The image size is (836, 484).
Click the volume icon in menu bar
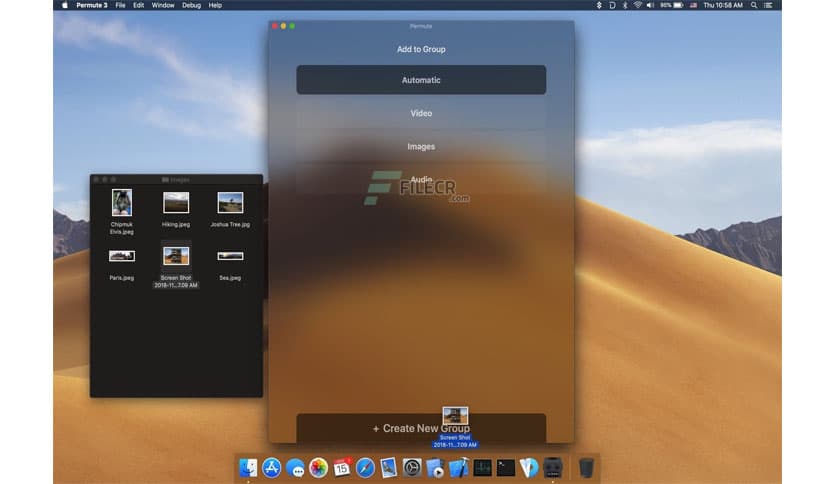click(x=650, y=5)
